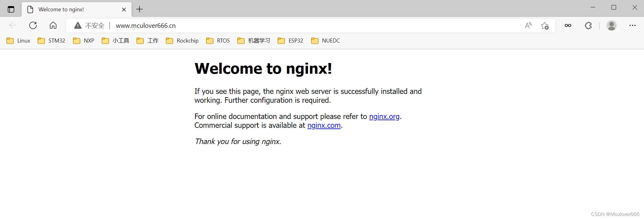Viewport: 644px width, 219px height.
Task: Go back with the back arrow
Action: [x=13, y=25]
